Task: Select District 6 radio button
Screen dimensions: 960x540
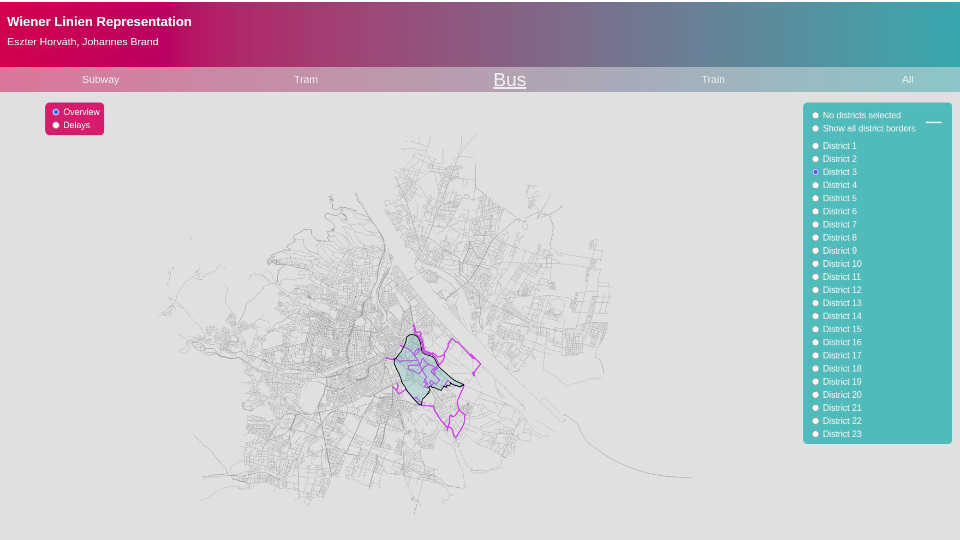Action: tap(816, 211)
